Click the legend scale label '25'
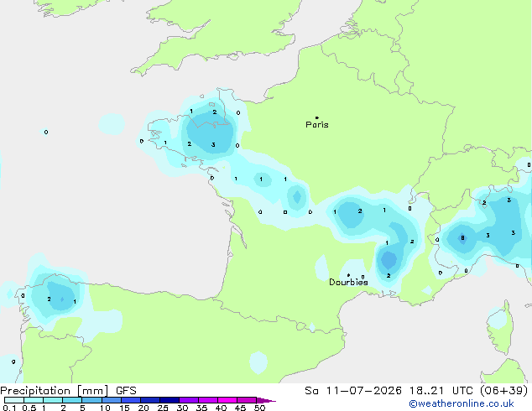The height and width of the screenshot is (411, 532). [163, 408]
